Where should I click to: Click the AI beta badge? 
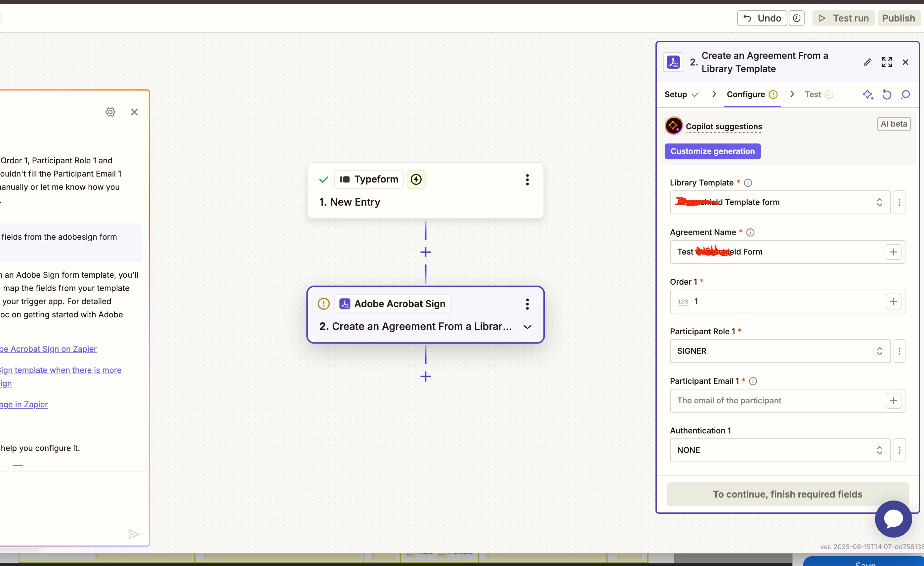click(x=894, y=124)
